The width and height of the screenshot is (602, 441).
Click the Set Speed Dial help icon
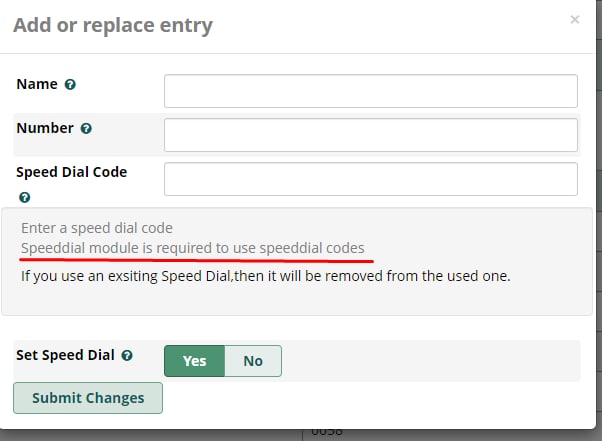pyautogui.click(x=127, y=355)
